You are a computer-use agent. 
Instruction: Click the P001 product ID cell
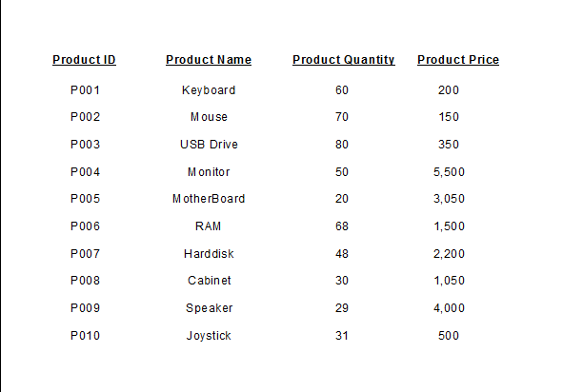click(x=85, y=90)
